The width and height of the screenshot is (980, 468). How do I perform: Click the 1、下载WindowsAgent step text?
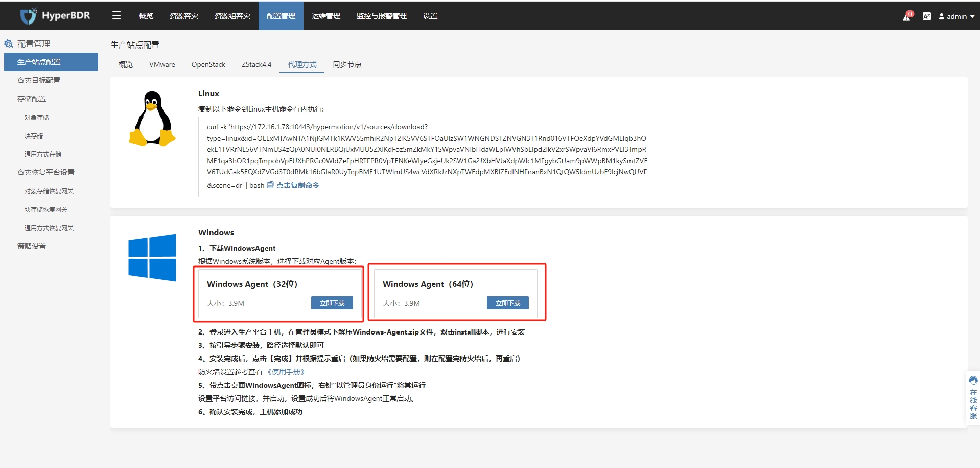click(237, 248)
